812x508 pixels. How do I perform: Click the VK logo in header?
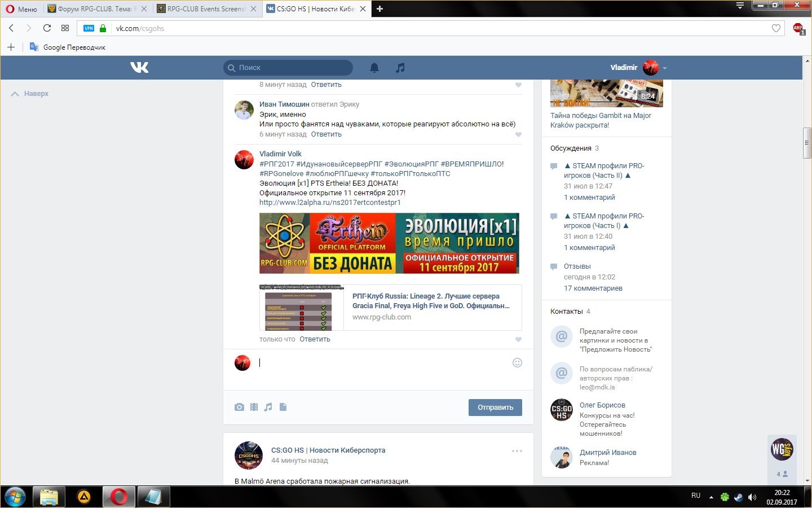pyautogui.click(x=139, y=68)
